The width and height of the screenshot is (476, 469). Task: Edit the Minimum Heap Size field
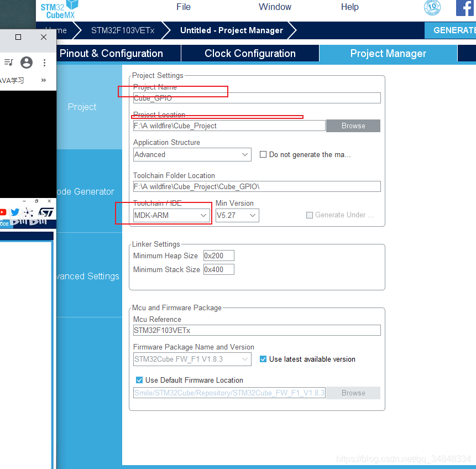[218, 256]
